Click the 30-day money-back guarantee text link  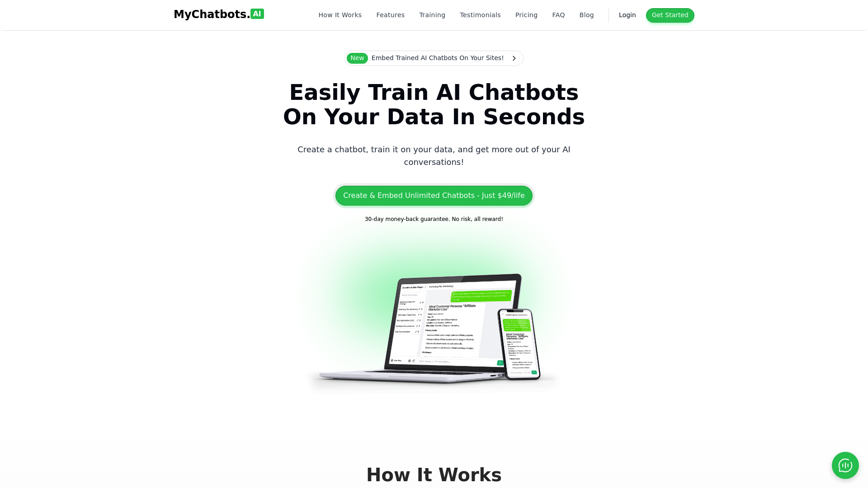(x=434, y=219)
